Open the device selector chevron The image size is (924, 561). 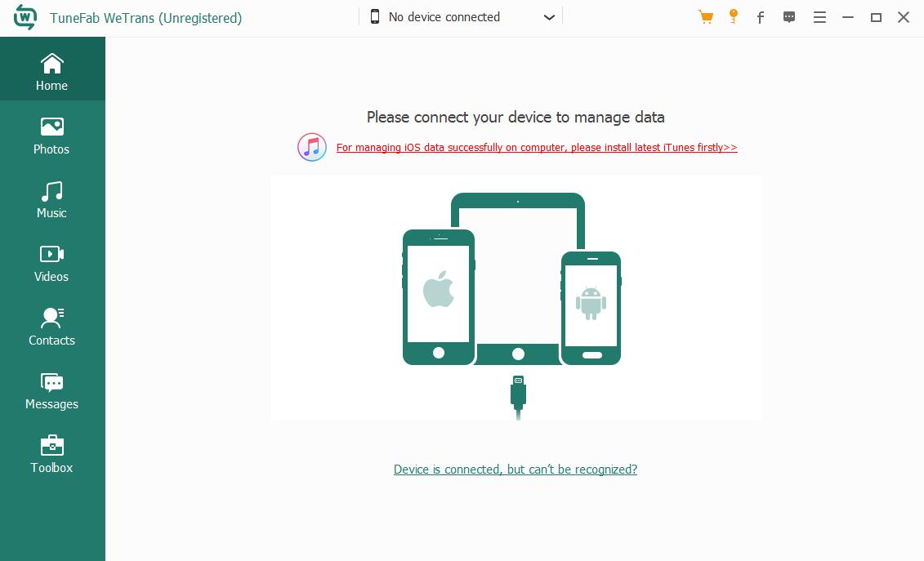(x=549, y=16)
